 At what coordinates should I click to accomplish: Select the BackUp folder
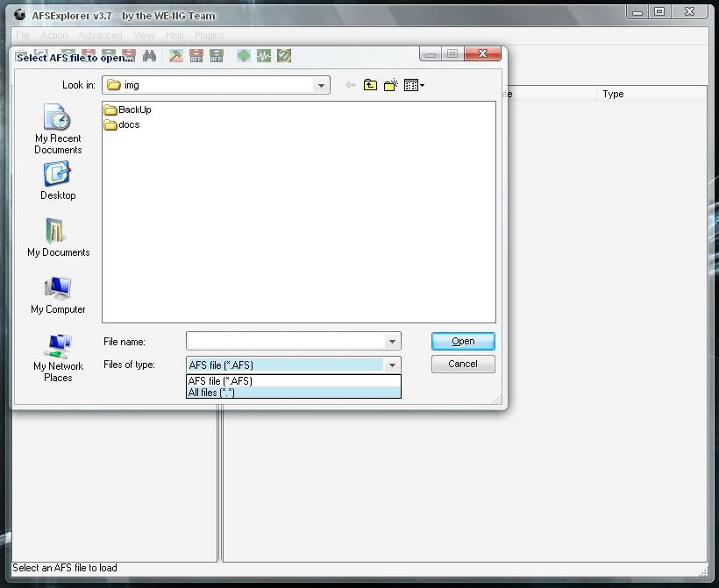click(127, 110)
